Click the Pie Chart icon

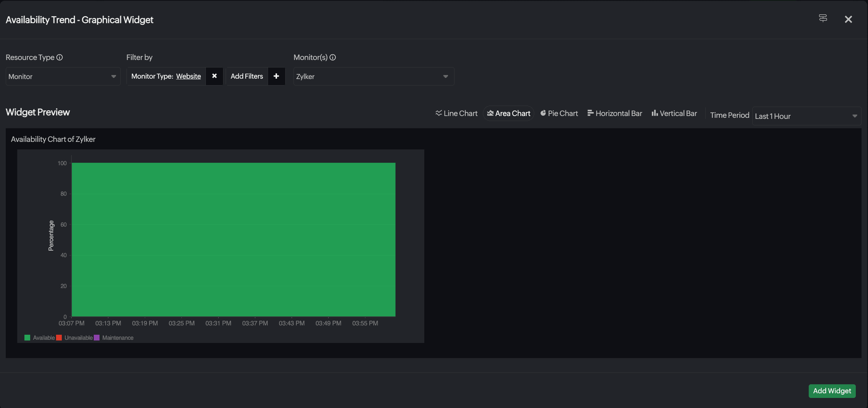pyautogui.click(x=543, y=113)
